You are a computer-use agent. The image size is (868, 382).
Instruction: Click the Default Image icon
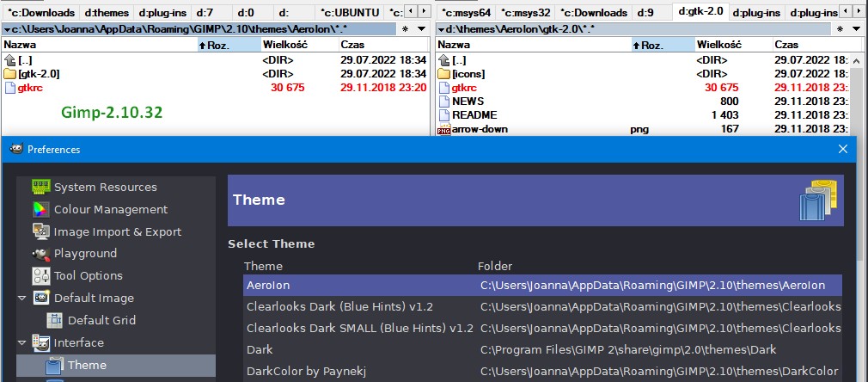click(41, 298)
